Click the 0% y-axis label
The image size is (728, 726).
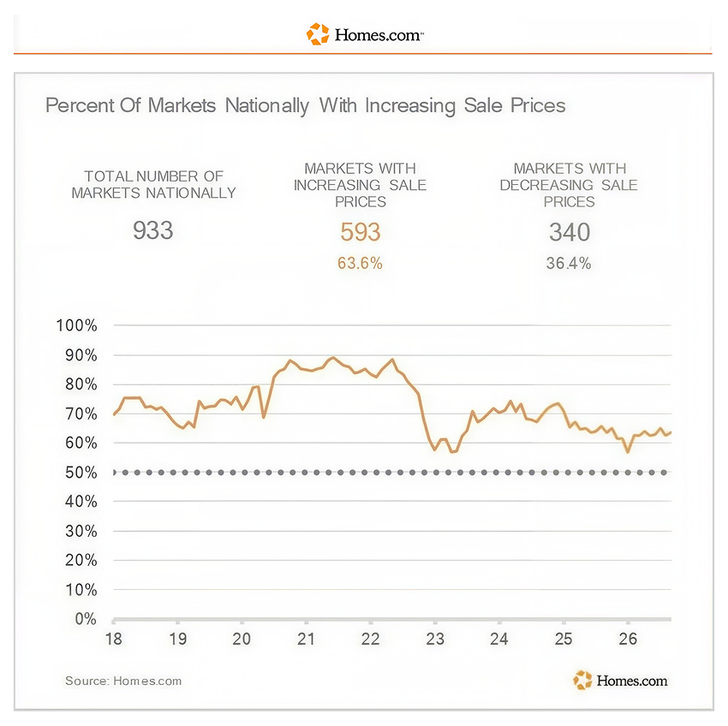pyautogui.click(x=86, y=619)
